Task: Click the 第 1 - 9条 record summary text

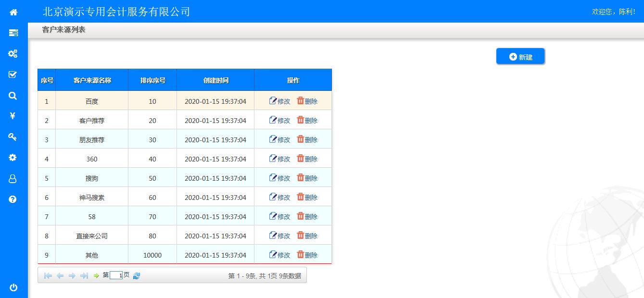Action: pos(265,275)
